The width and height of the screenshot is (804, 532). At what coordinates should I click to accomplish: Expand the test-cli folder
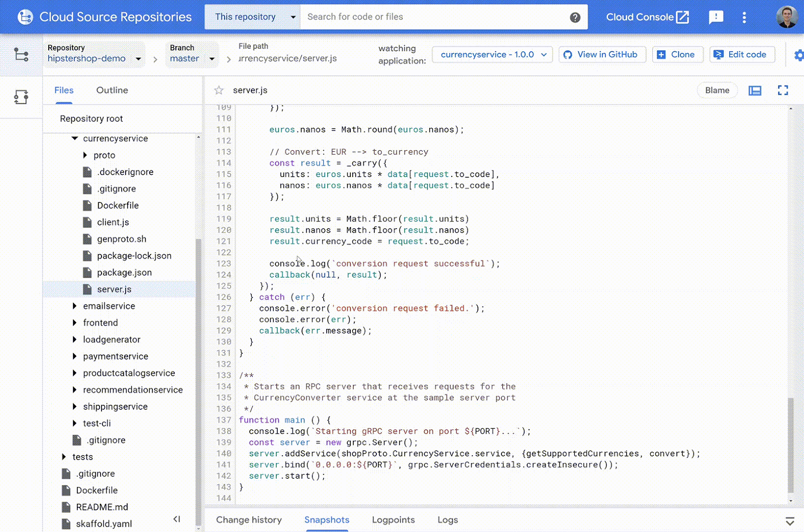tap(74, 423)
